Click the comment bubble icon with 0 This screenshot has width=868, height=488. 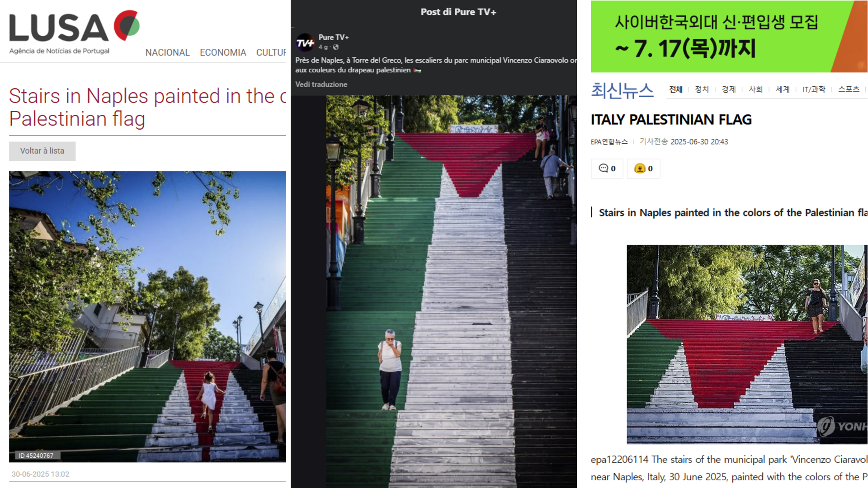pyautogui.click(x=607, y=169)
